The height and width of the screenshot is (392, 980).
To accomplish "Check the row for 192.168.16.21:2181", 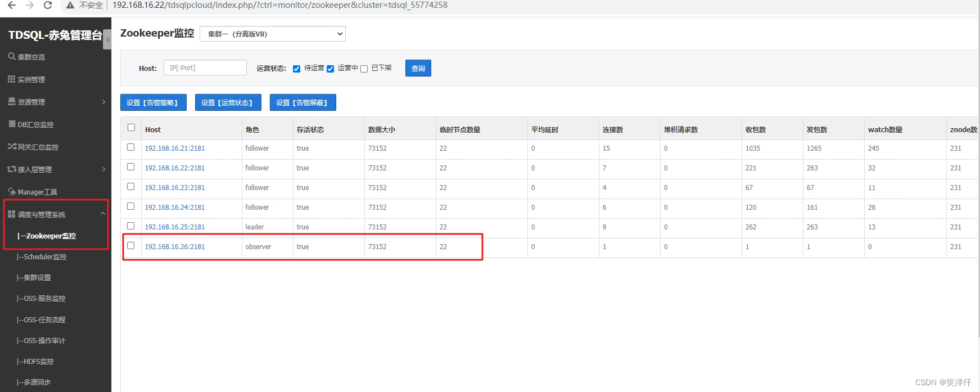I will (131, 147).
